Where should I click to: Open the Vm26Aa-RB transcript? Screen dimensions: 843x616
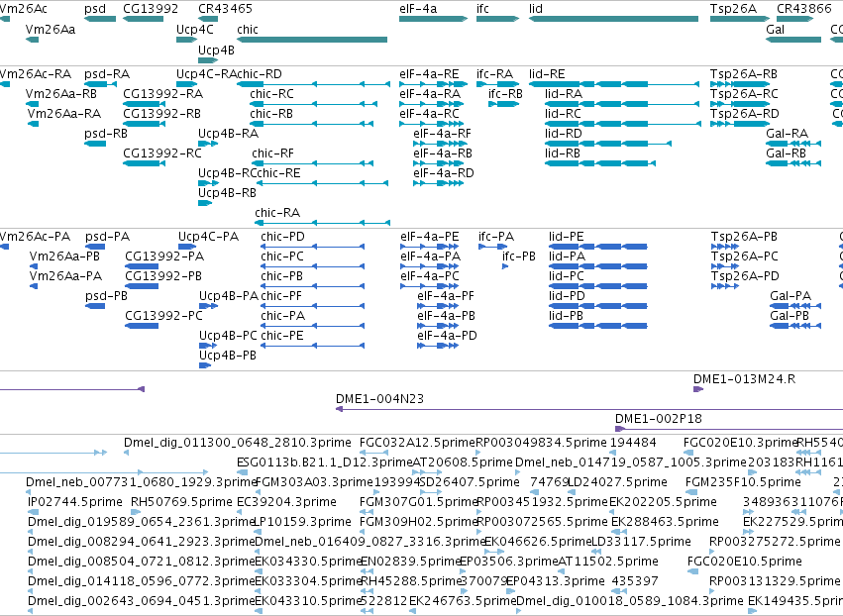[33, 104]
